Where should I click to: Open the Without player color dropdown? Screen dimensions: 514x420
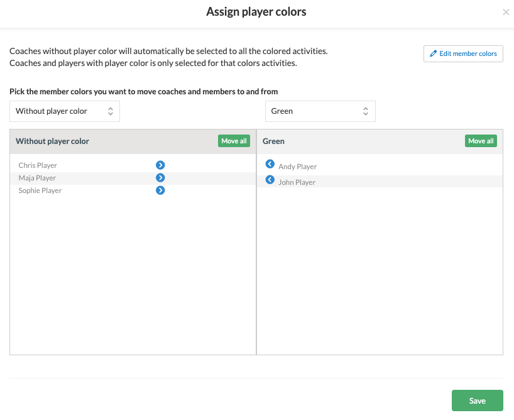point(65,111)
